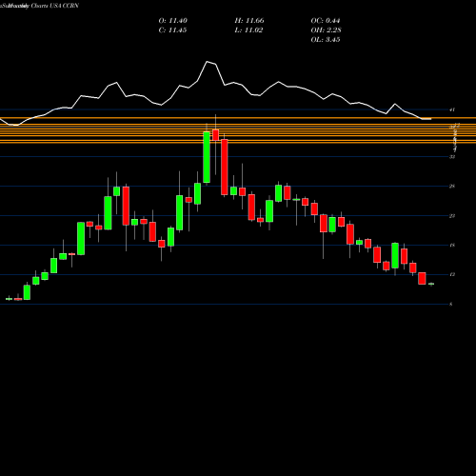Click the 41 price axis label
This screenshot has height=476, width=476.
coord(452,109)
